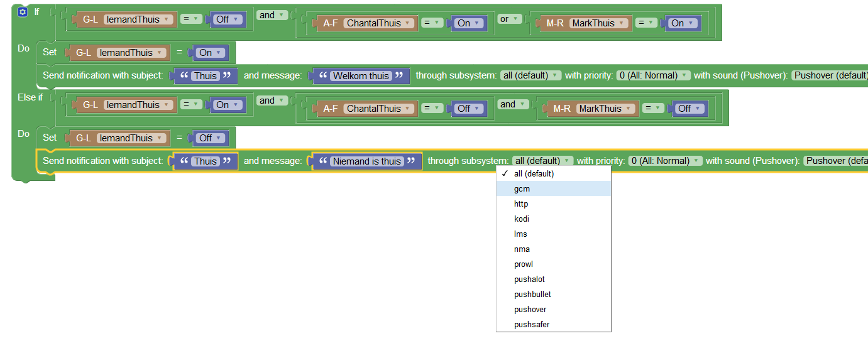The width and height of the screenshot is (868, 358).
Task: Choose pushover from the subsystem list
Action: pos(553,309)
